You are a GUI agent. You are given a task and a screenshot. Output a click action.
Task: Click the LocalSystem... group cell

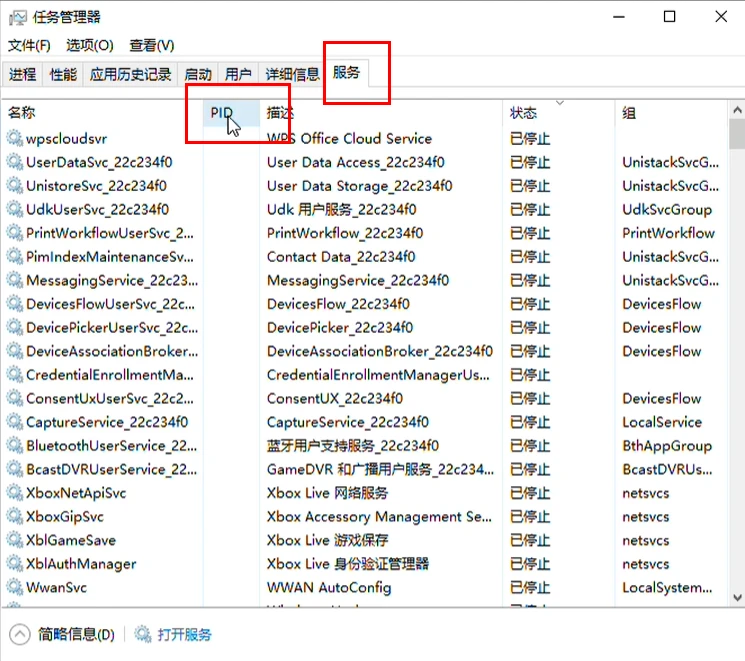[667, 587]
